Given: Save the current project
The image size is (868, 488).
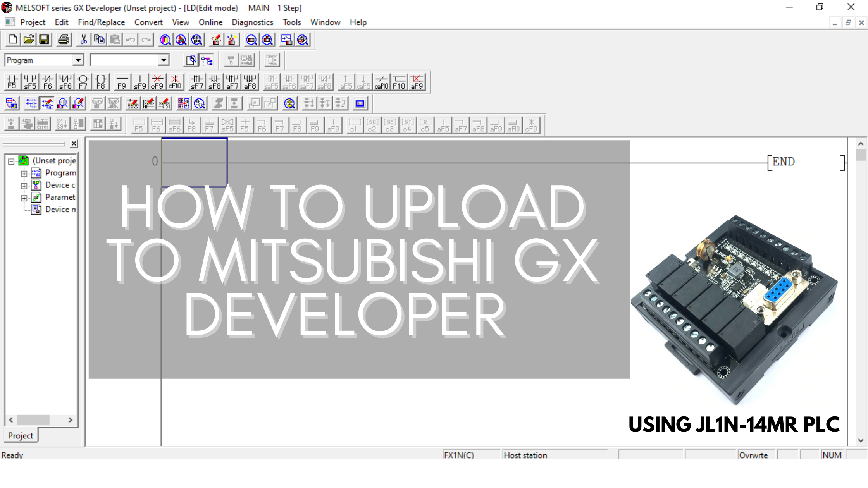Looking at the screenshot, I should point(44,40).
